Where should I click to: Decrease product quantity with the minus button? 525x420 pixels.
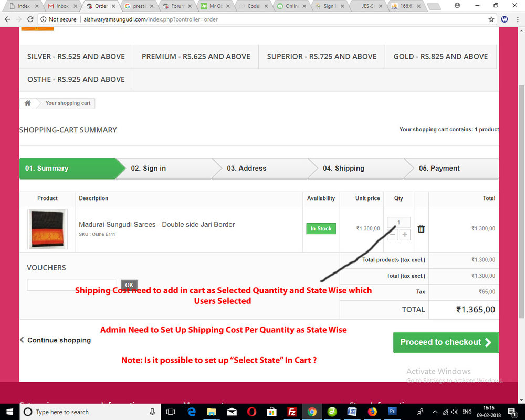tap(392, 235)
